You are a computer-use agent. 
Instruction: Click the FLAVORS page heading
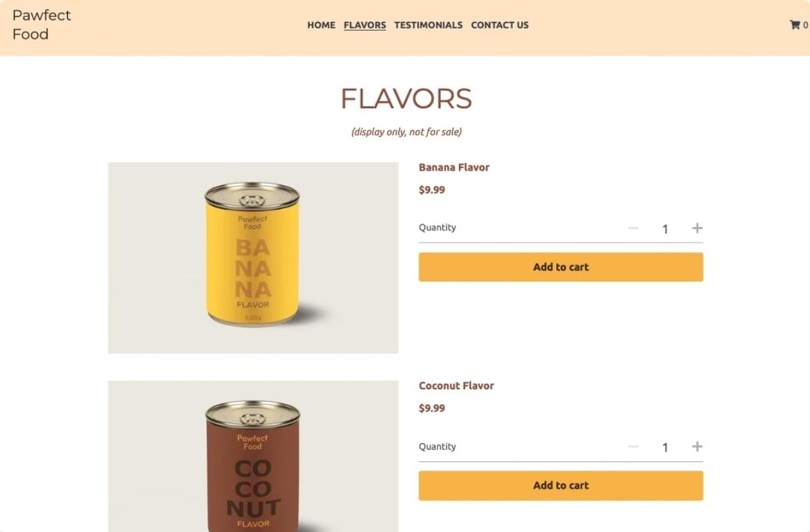405,99
